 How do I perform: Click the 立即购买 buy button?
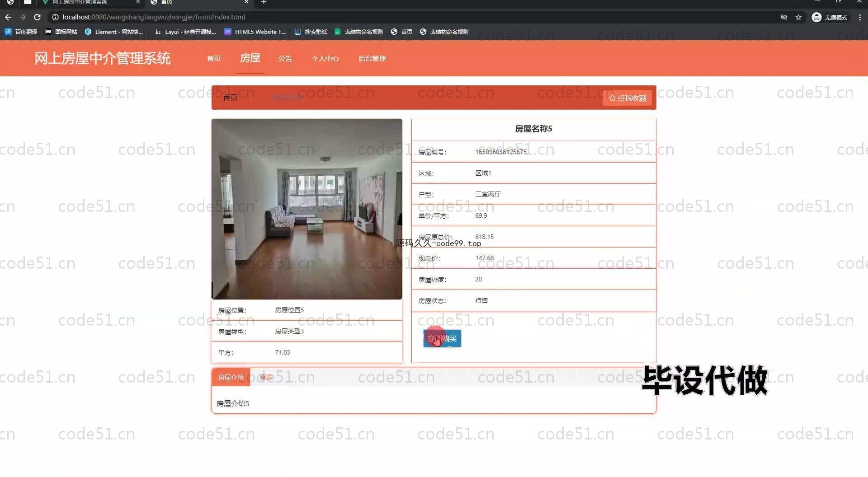coord(442,338)
